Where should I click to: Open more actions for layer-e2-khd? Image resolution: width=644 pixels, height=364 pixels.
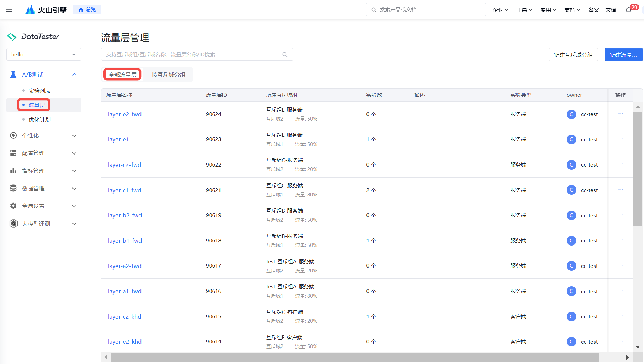(x=621, y=341)
